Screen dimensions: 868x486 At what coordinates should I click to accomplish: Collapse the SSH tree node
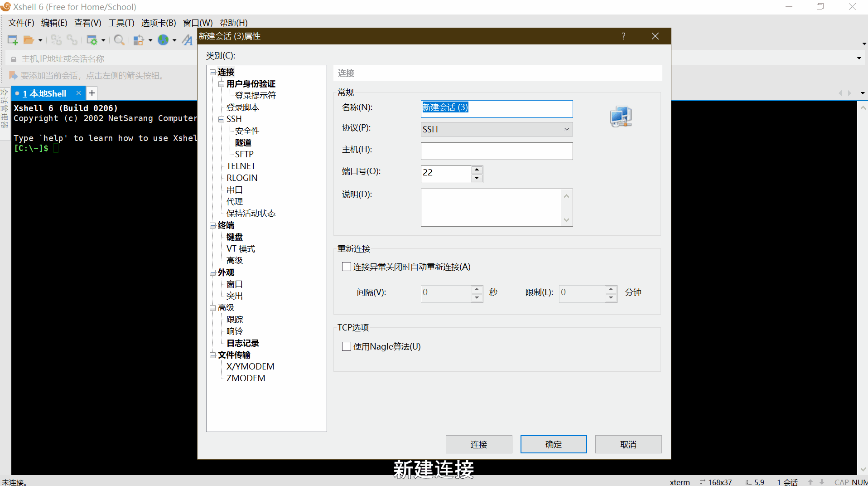(x=221, y=119)
